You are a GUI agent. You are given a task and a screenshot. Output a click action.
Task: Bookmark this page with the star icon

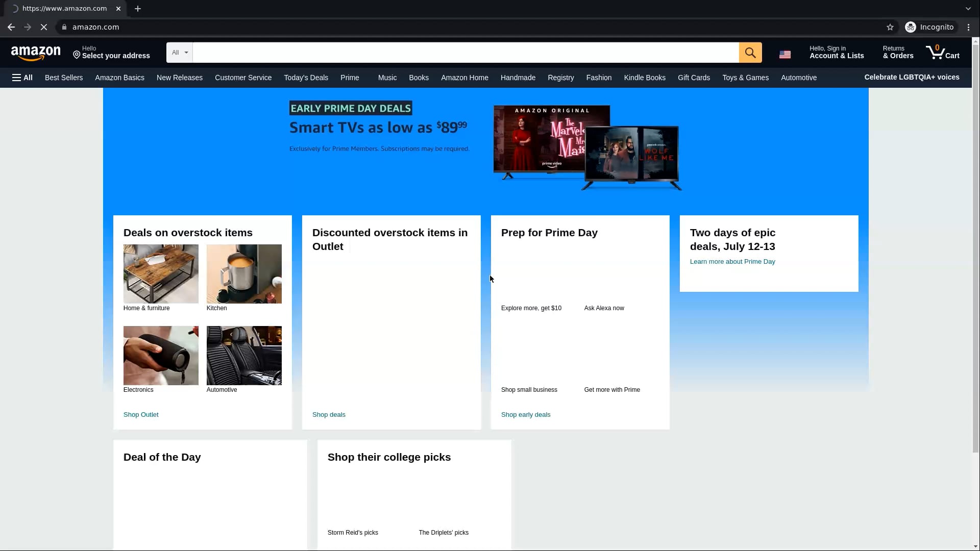click(x=890, y=27)
